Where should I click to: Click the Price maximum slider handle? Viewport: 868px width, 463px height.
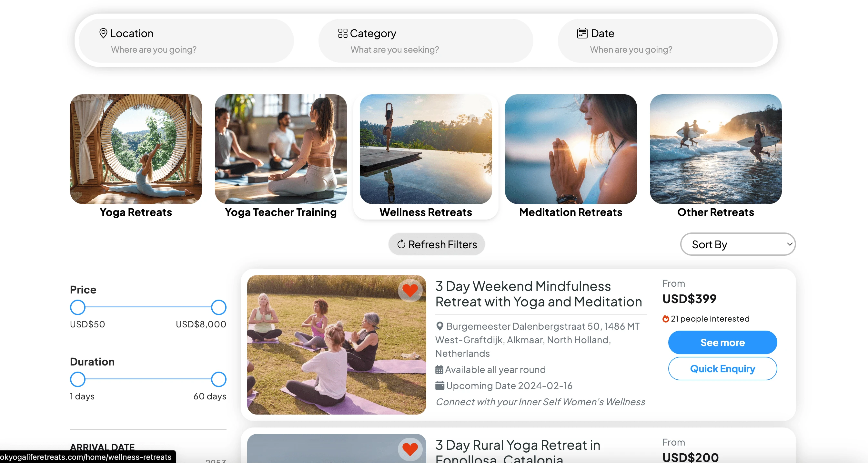[x=218, y=307]
